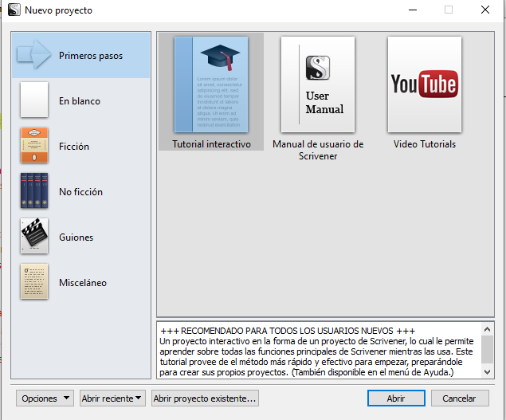This screenshot has width=506, height=420.
Task: Select the Tutorial interactivo graduation cap thumbnail
Action: tap(211, 84)
